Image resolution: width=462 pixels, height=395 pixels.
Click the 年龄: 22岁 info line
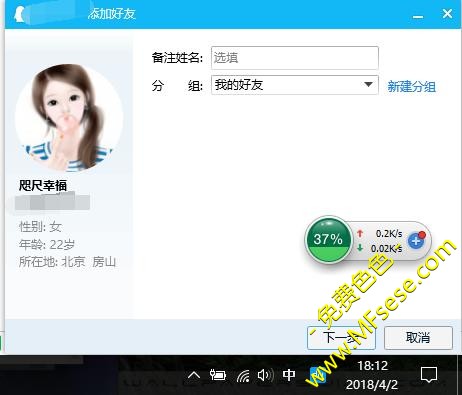pos(47,245)
